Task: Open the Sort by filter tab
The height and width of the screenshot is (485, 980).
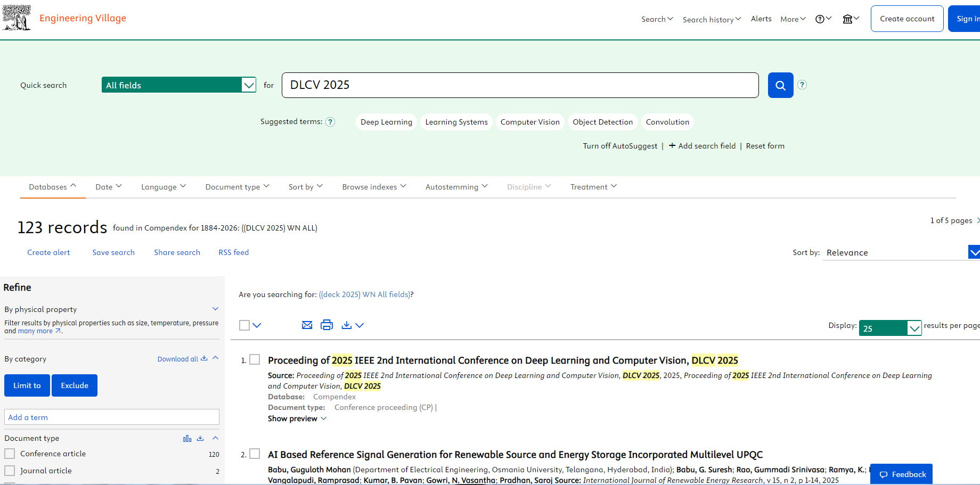Action: (x=306, y=187)
